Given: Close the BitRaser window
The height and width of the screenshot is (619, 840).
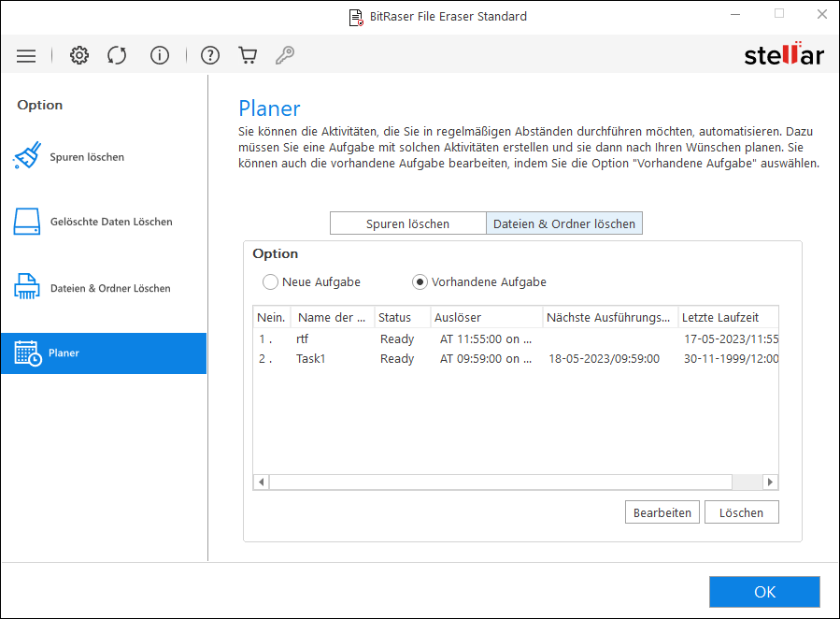Looking at the screenshot, I should [822, 14].
